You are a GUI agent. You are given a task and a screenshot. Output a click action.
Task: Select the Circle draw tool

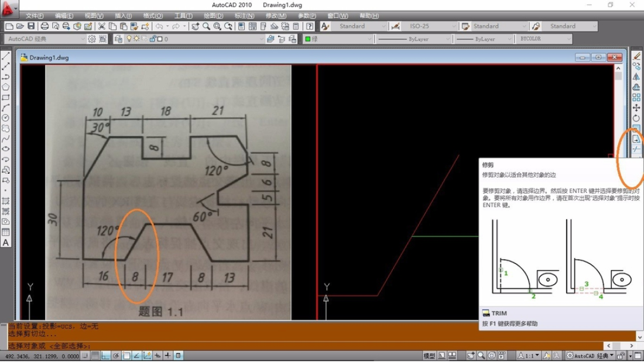[x=6, y=118]
